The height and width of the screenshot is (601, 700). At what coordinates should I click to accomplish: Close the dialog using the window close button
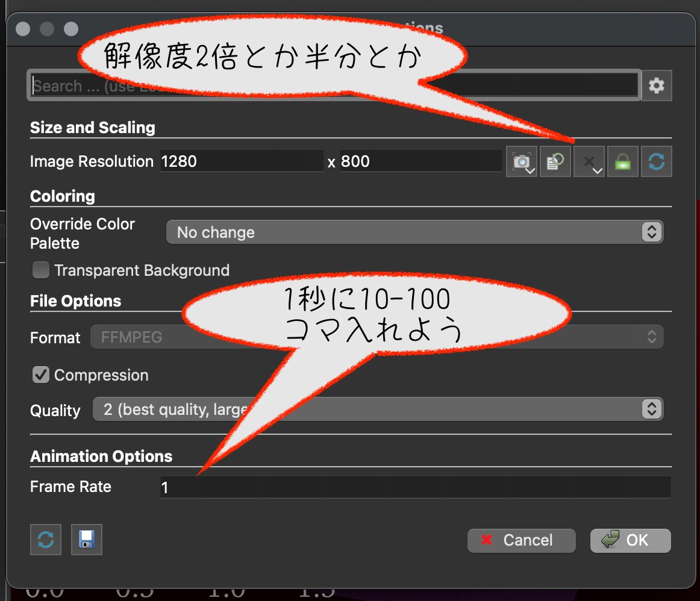coord(23,29)
